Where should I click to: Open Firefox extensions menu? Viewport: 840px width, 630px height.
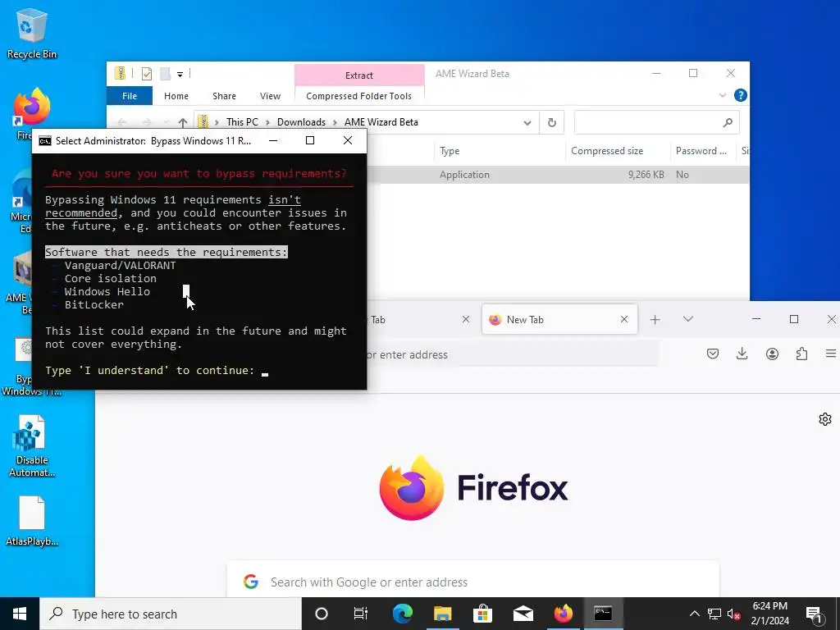coord(801,354)
